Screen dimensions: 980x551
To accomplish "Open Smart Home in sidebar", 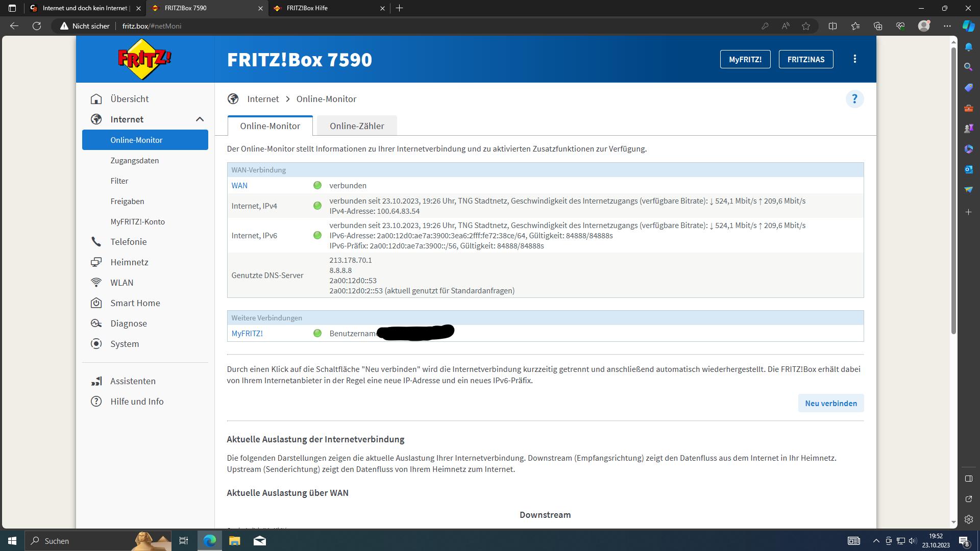I will [135, 303].
